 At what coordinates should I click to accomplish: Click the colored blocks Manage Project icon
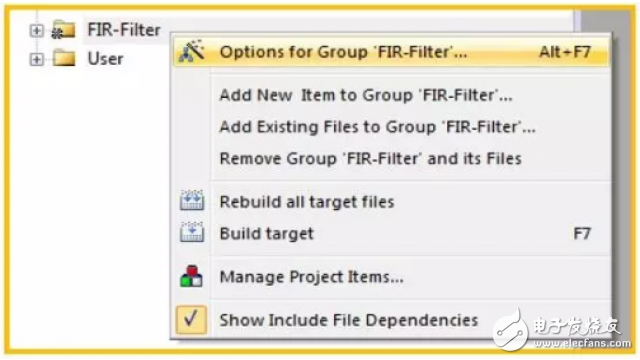(191, 276)
